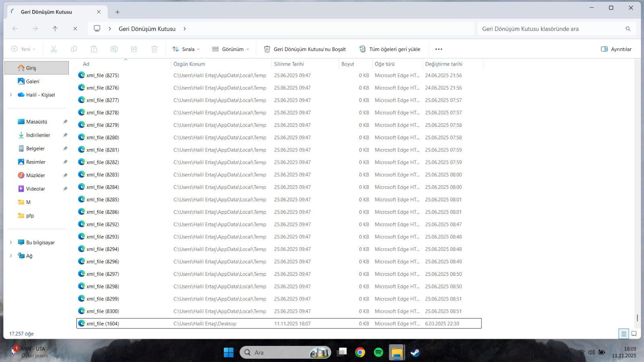The width and height of the screenshot is (644, 362).
Task: Click the volume icon in system tray
Action: click(x=591, y=352)
